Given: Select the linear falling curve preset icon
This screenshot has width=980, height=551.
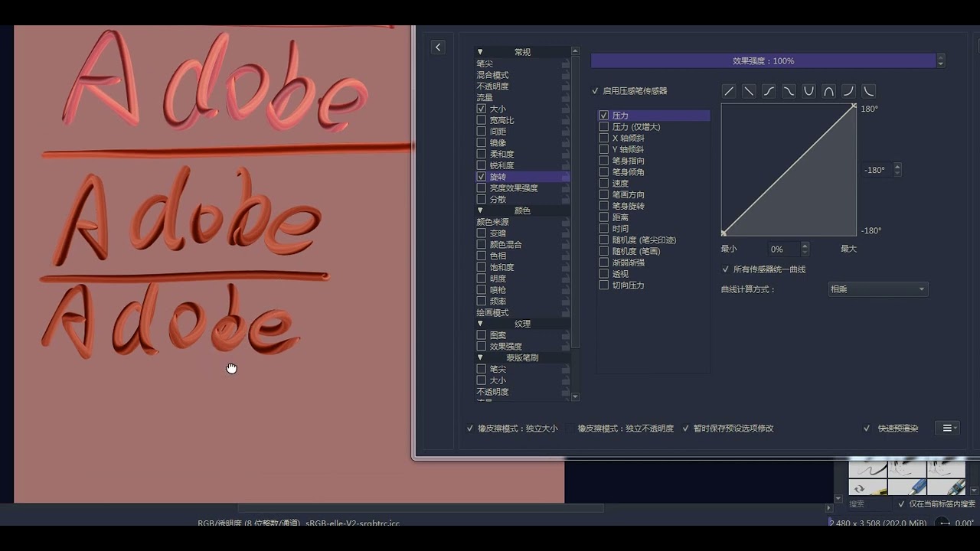Looking at the screenshot, I should tap(749, 91).
